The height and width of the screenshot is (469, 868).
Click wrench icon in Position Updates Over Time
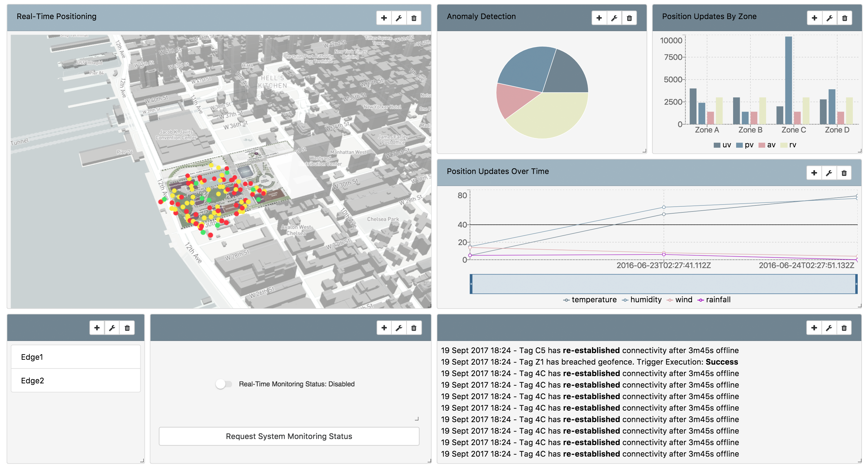coord(829,173)
